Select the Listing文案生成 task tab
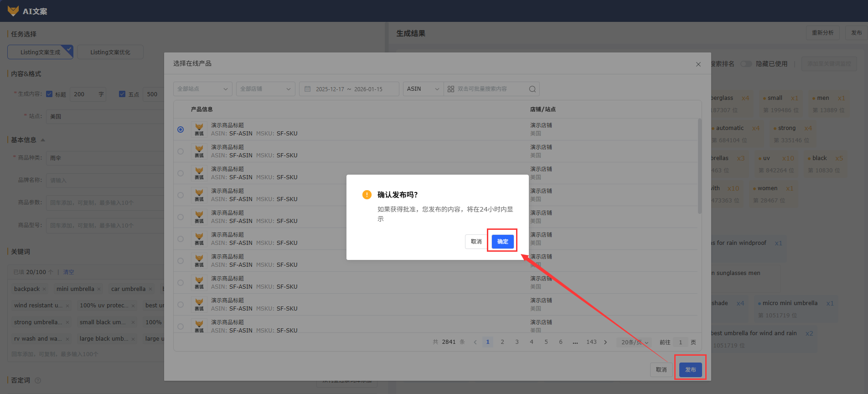This screenshot has width=868, height=394. (40, 52)
